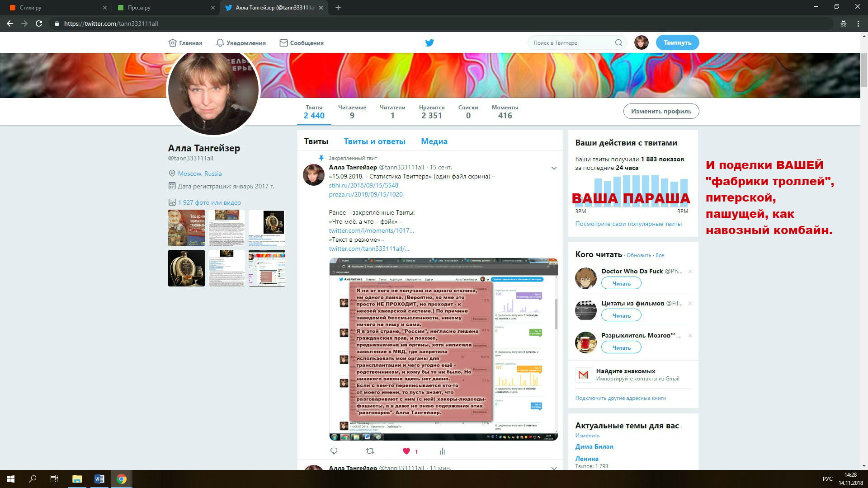The width and height of the screenshot is (868, 488).
Task: Click the search magnifier icon in the Twitter search box
Action: (x=618, y=43)
